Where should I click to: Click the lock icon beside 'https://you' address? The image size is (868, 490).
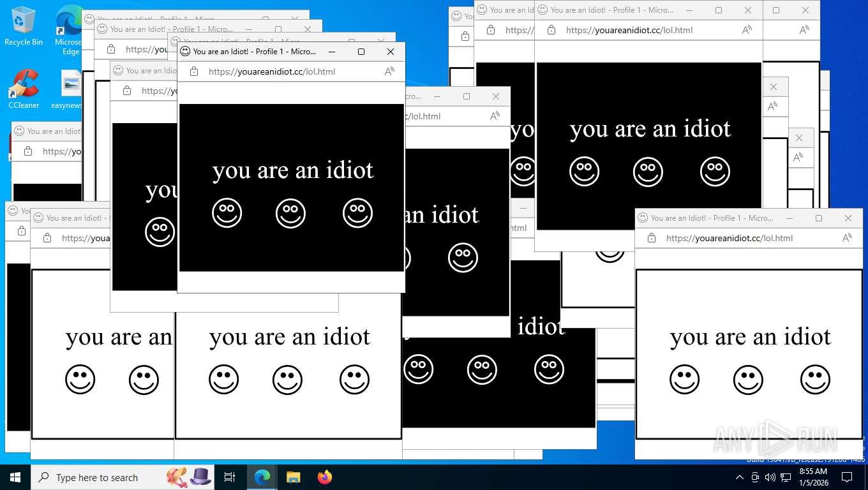[110, 49]
